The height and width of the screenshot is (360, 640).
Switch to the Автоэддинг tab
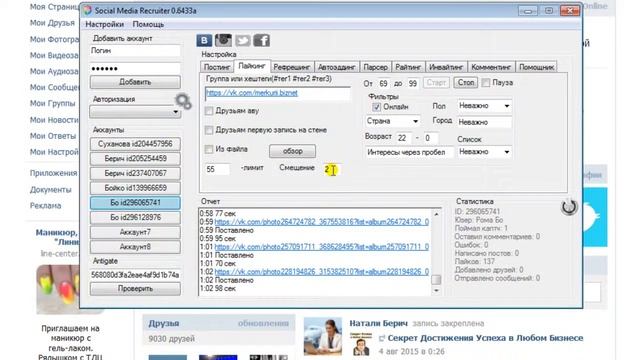(x=337, y=67)
